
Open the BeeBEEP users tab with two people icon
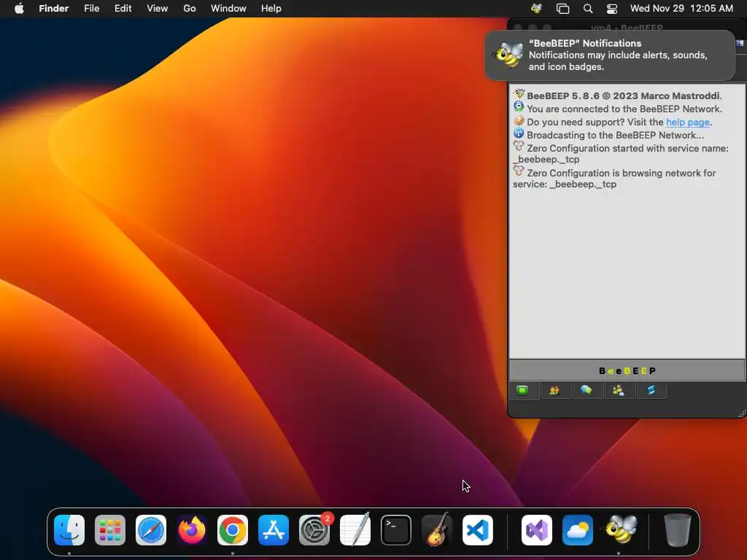click(x=554, y=391)
